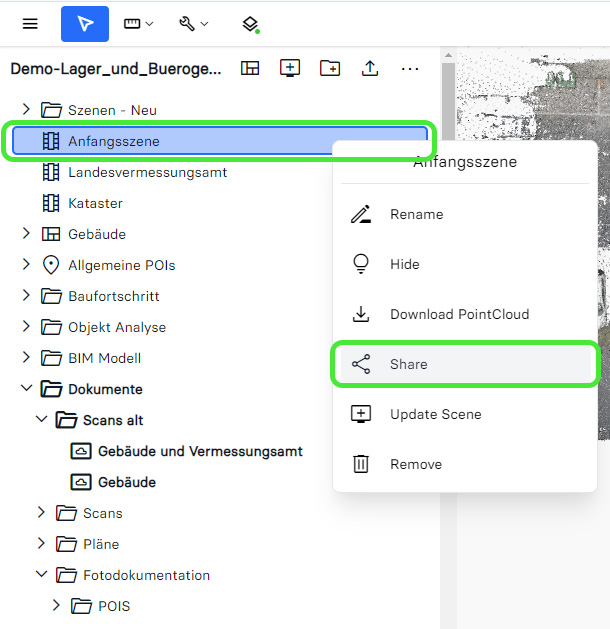Viewport: 610px width, 629px height.
Task: Collapse the Dokumente folder
Action: click(26, 389)
